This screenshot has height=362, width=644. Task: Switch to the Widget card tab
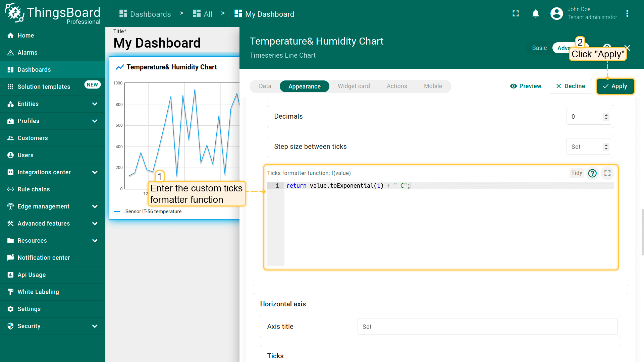[354, 86]
